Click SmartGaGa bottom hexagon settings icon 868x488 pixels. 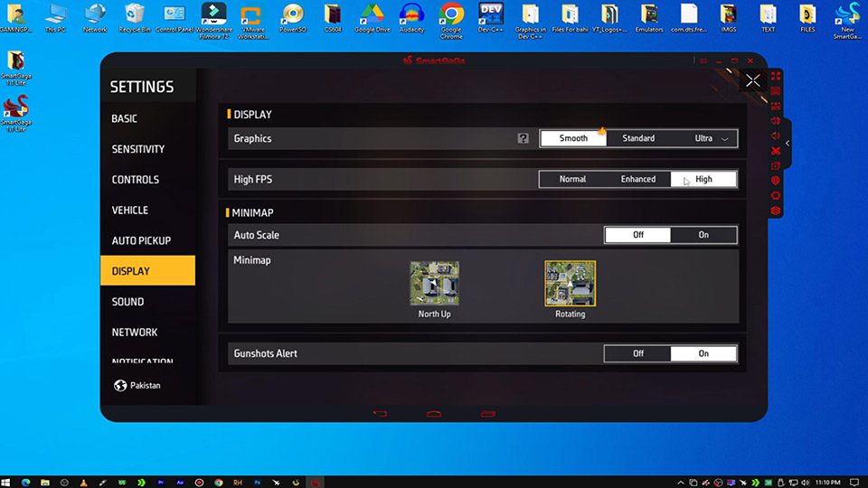[776, 211]
